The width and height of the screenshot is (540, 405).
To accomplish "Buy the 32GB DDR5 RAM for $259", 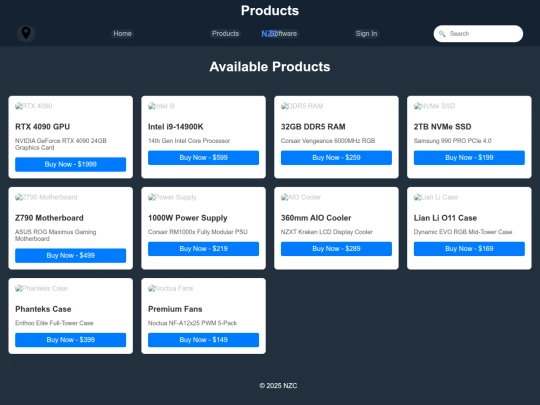I will pos(336,158).
